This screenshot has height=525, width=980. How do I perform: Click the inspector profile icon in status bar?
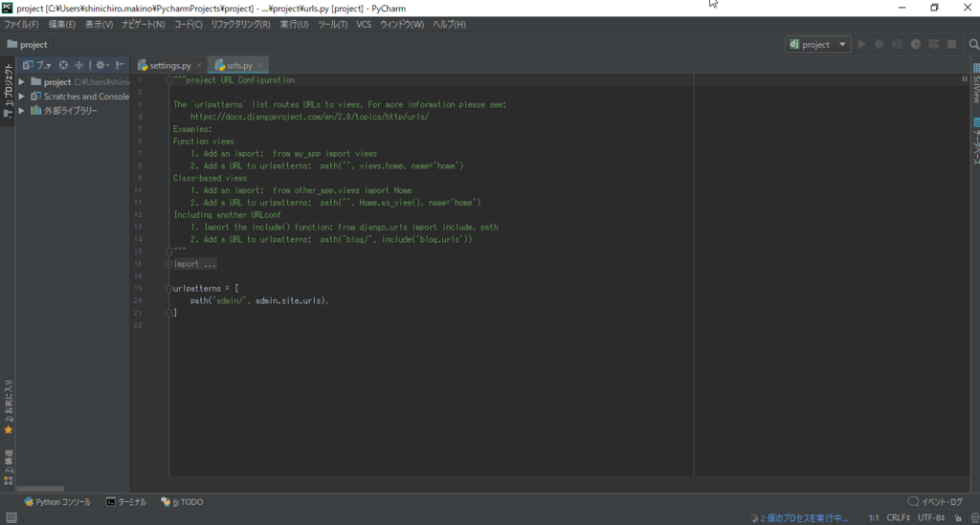pos(975,518)
